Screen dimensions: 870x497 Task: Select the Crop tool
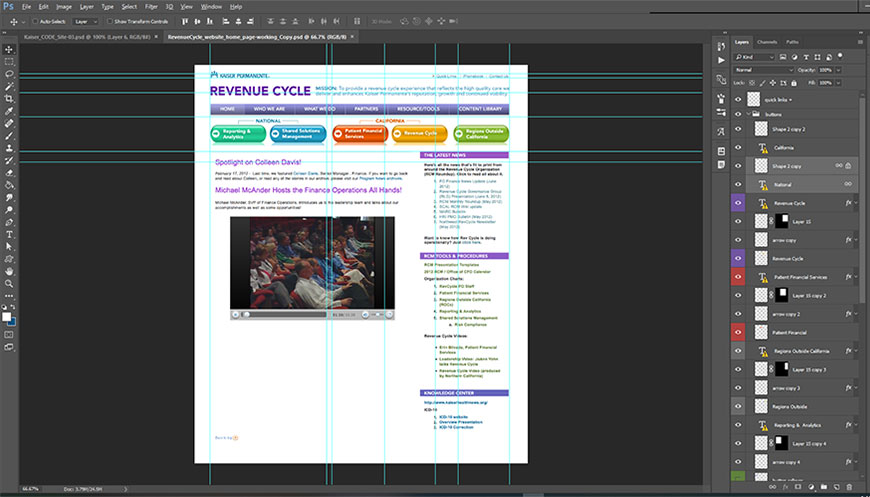pyautogui.click(x=9, y=99)
